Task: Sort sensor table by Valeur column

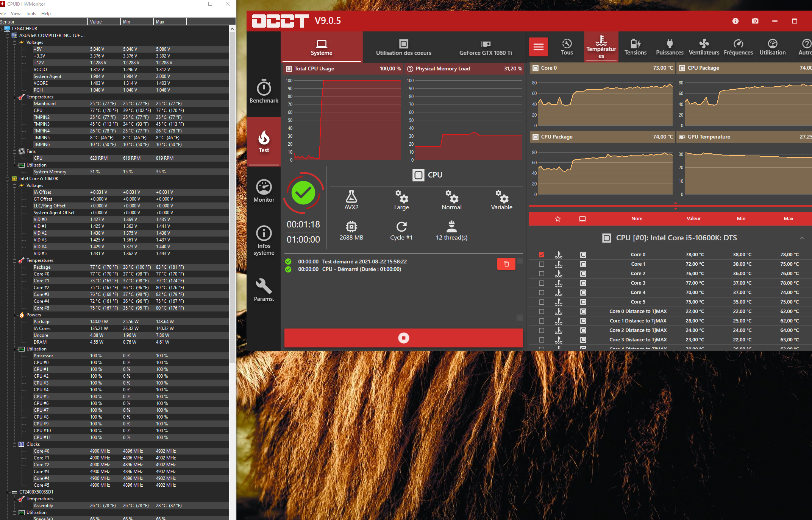Action: coord(693,219)
